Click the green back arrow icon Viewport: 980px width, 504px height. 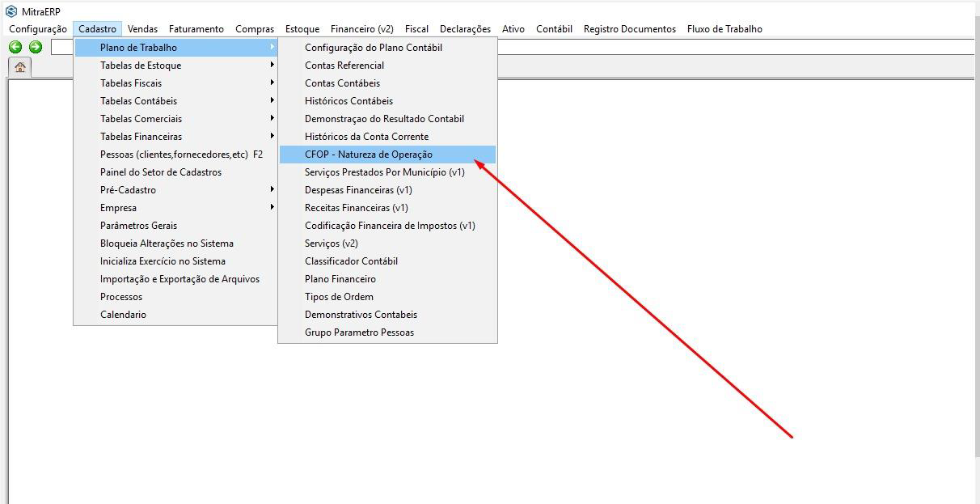coord(15,47)
